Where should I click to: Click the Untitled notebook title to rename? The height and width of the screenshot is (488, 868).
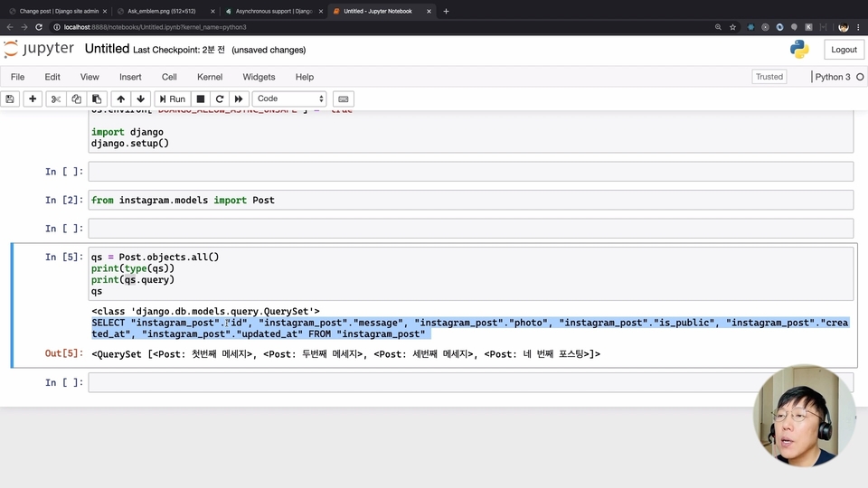coord(107,49)
